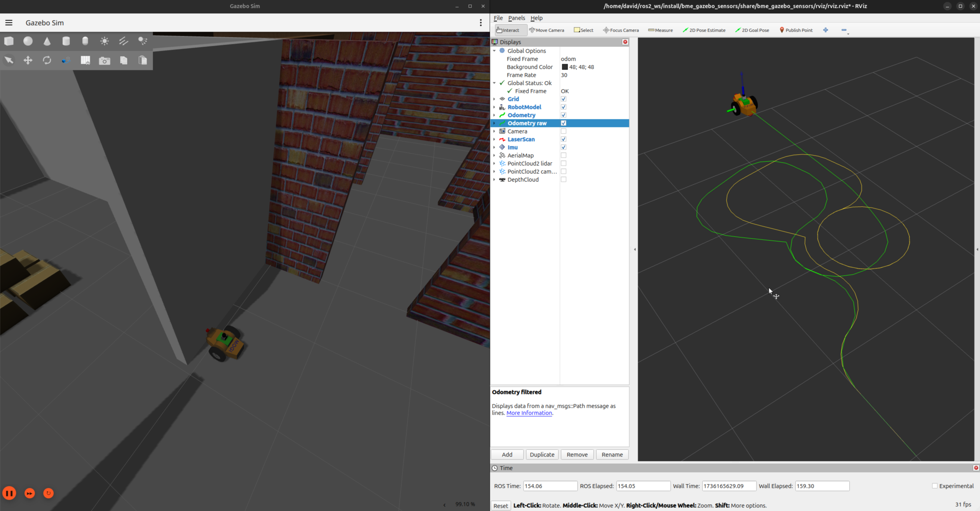Screen dimensions: 980x511
Task: Insert a cylinder shape in Gazebo
Action: tap(66, 41)
